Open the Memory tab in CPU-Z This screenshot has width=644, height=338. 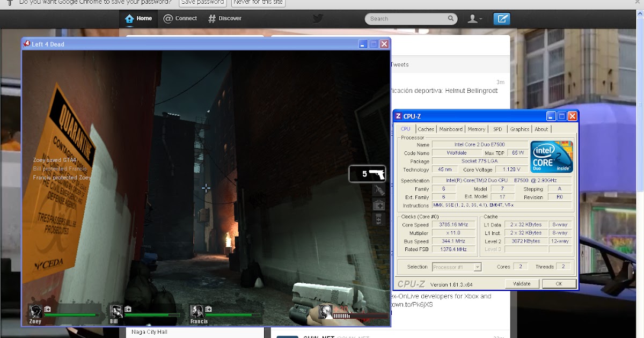coord(477,129)
